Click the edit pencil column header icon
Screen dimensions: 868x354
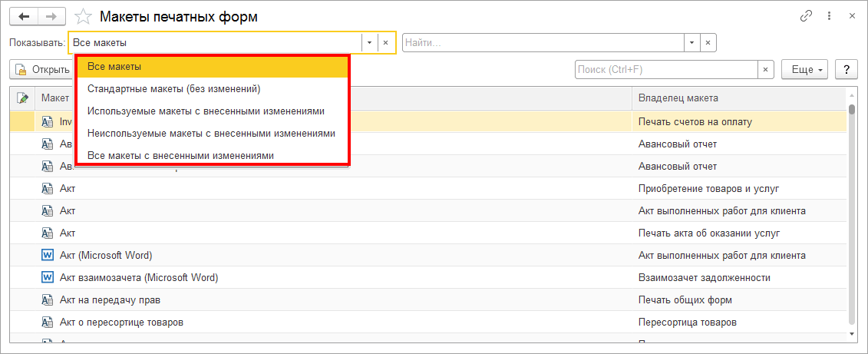23,98
